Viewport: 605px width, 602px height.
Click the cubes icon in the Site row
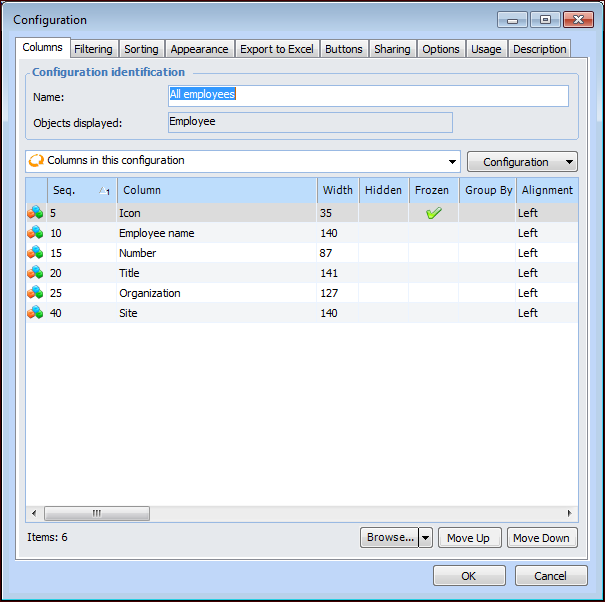click(35, 313)
